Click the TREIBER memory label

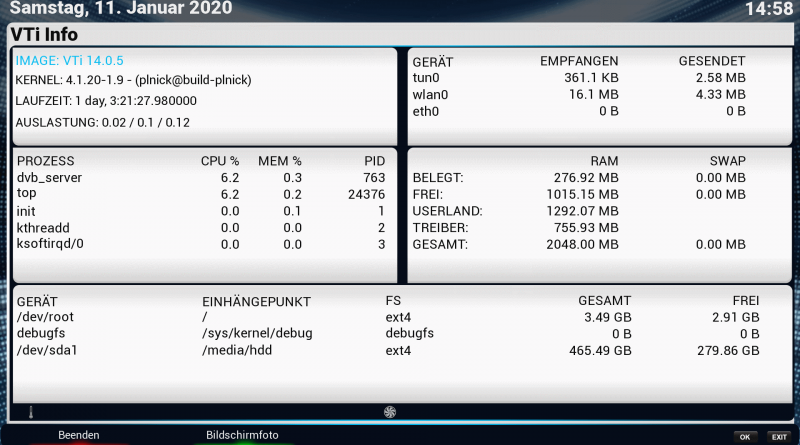coord(440,228)
